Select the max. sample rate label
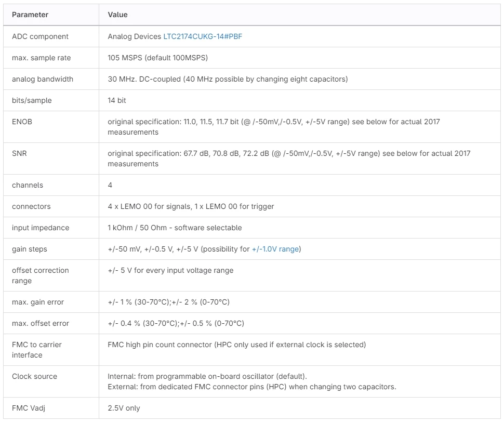This screenshot has height=422, width=504. (41, 58)
